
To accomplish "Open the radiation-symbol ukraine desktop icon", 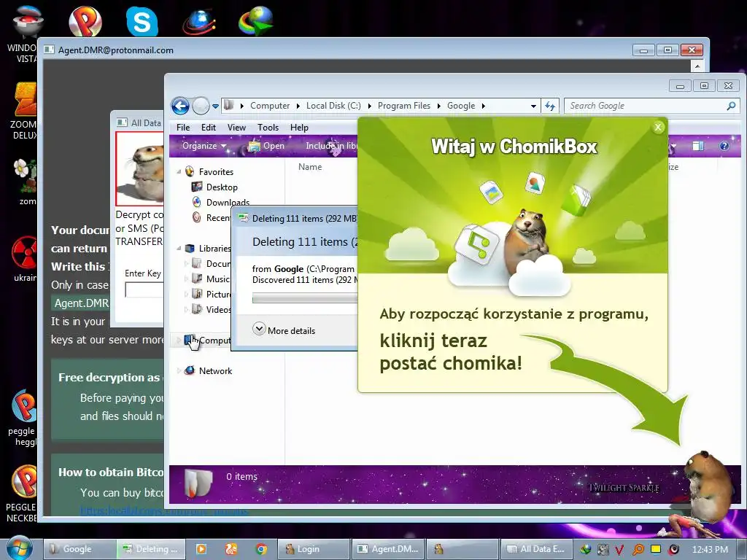I will pos(25,257).
